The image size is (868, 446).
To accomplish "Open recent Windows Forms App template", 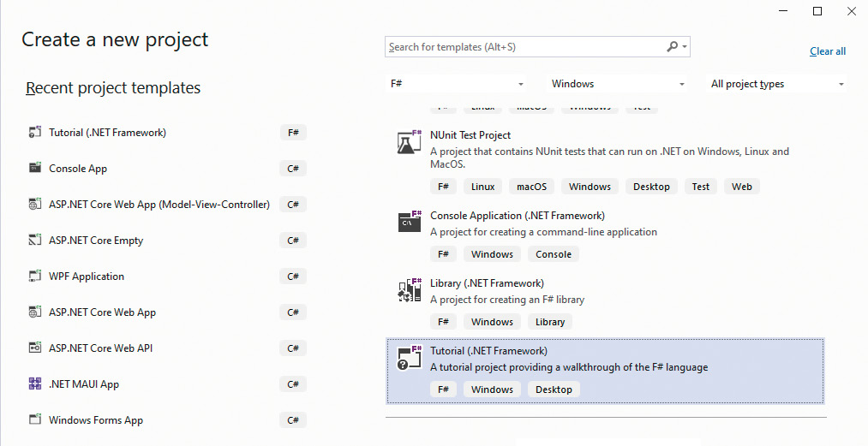I will click(96, 420).
